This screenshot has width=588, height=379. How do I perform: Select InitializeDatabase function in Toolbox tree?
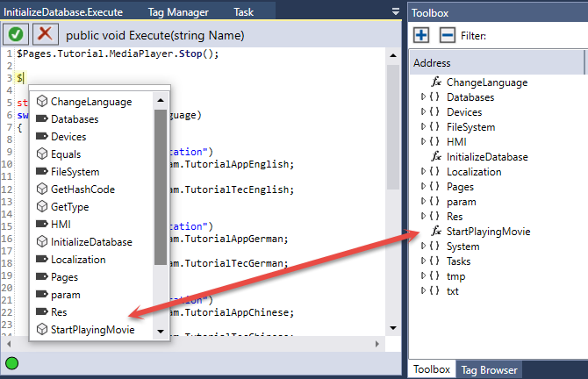click(486, 157)
